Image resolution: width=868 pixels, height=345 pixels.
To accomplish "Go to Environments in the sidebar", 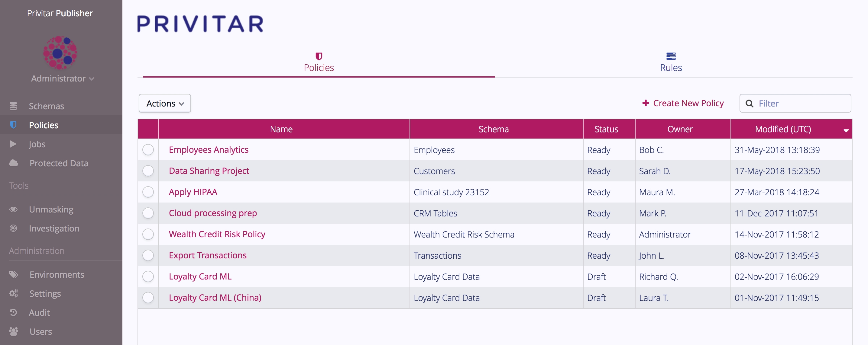I will click(x=57, y=274).
